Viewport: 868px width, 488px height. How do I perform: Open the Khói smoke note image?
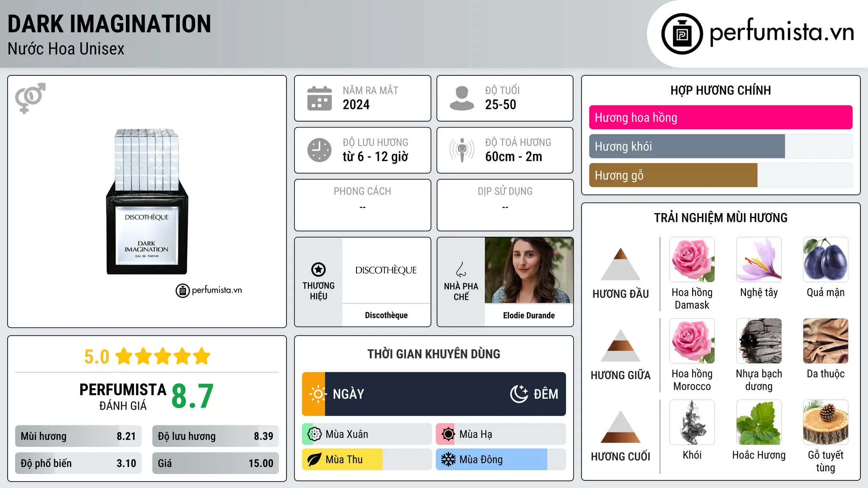692,422
